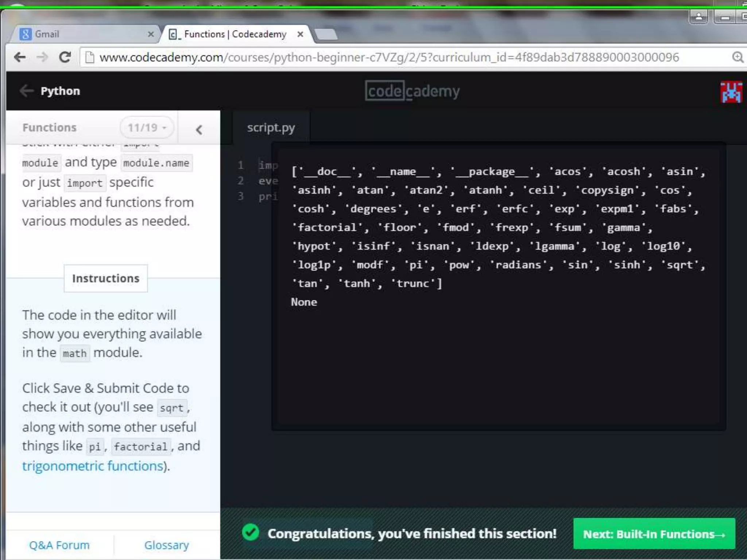Screen dimensions: 747x560
Task: Click editor line number 2
Action: pyautogui.click(x=240, y=181)
